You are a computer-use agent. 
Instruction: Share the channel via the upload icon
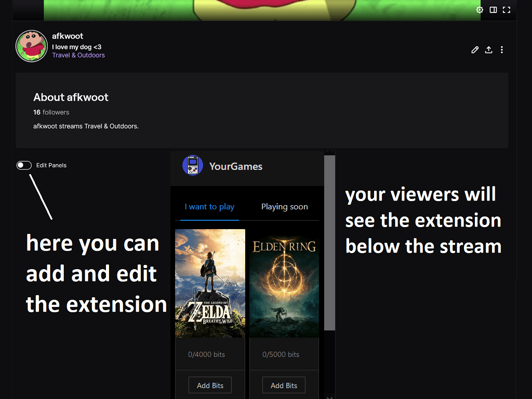pyautogui.click(x=488, y=49)
